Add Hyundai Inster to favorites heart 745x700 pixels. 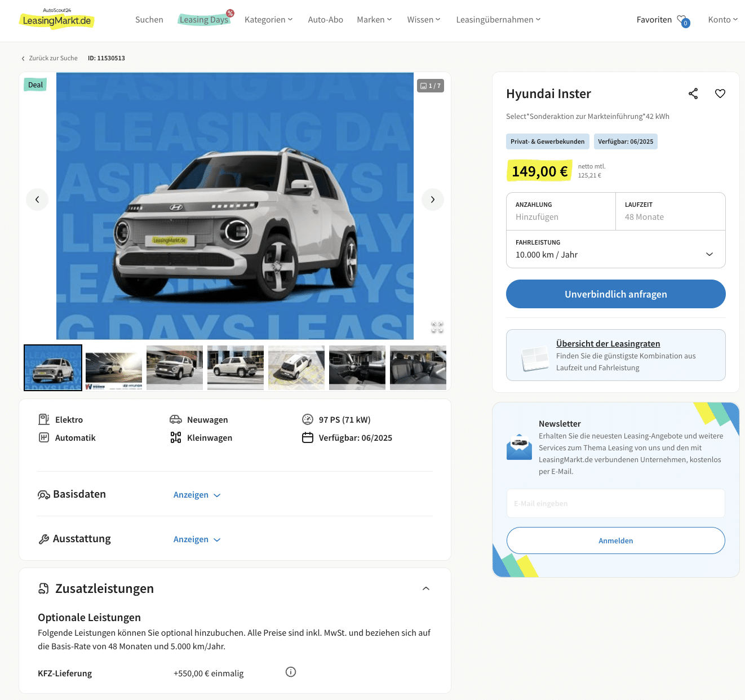[720, 94]
